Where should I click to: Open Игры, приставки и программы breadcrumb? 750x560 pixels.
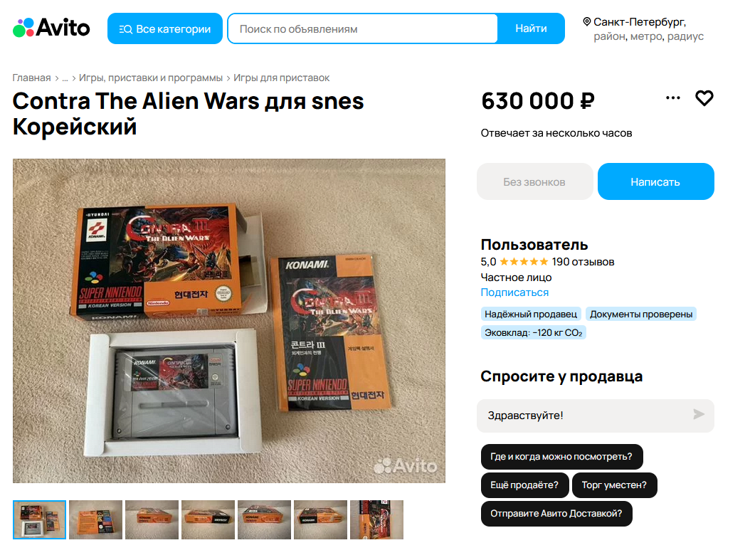tap(151, 78)
